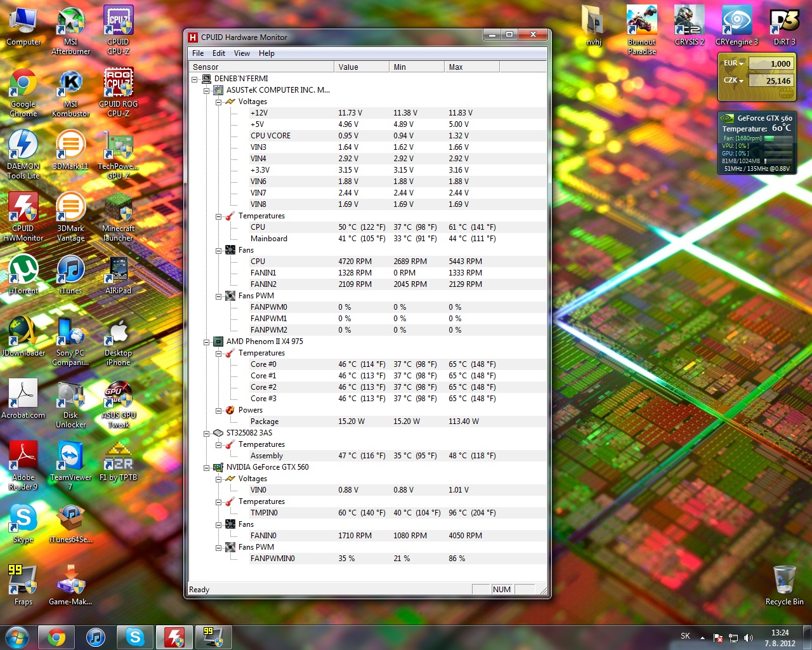Collapse the NVIDIA GeForce GTX 560 node

(207, 468)
